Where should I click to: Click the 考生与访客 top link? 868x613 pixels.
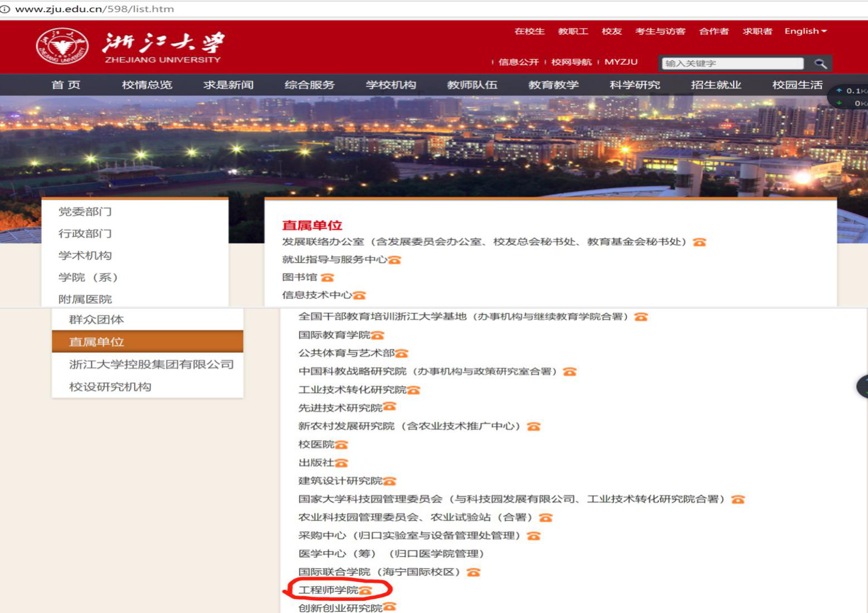tap(661, 31)
